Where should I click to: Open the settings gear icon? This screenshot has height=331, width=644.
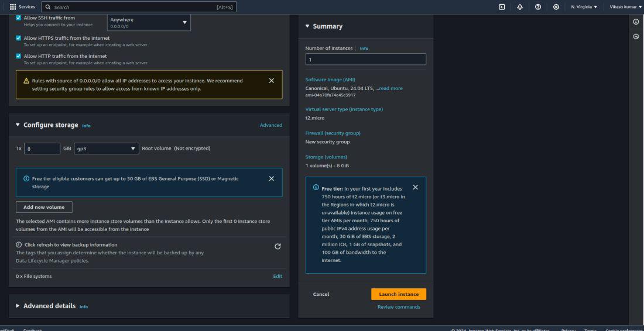point(556,7)
